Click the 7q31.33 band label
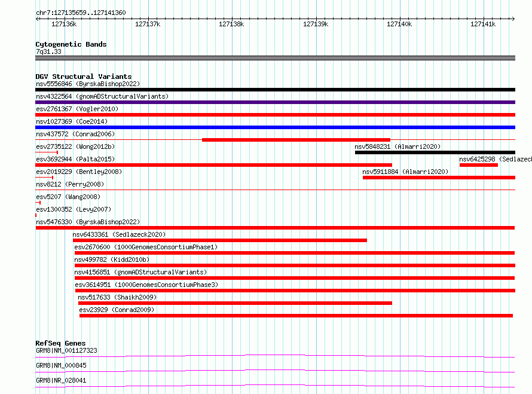Viewport: 532px width, 394px height. (48, 51)
